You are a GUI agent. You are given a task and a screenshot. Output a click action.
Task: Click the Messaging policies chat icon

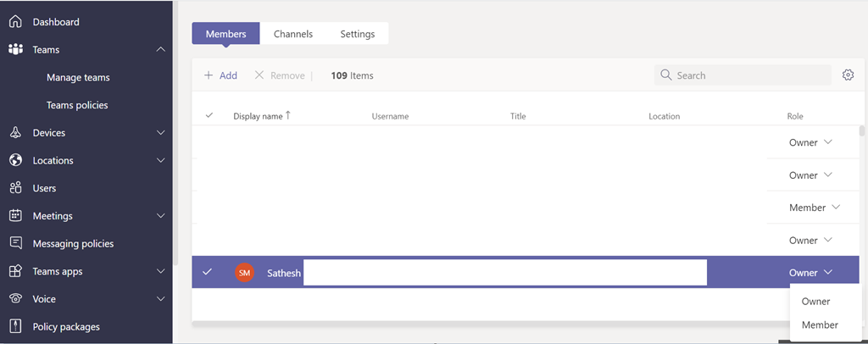[x=15, y=243]
